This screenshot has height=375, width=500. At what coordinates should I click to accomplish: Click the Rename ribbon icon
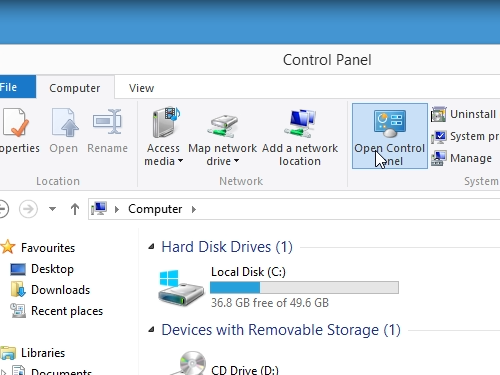click(x=107, y=121)
